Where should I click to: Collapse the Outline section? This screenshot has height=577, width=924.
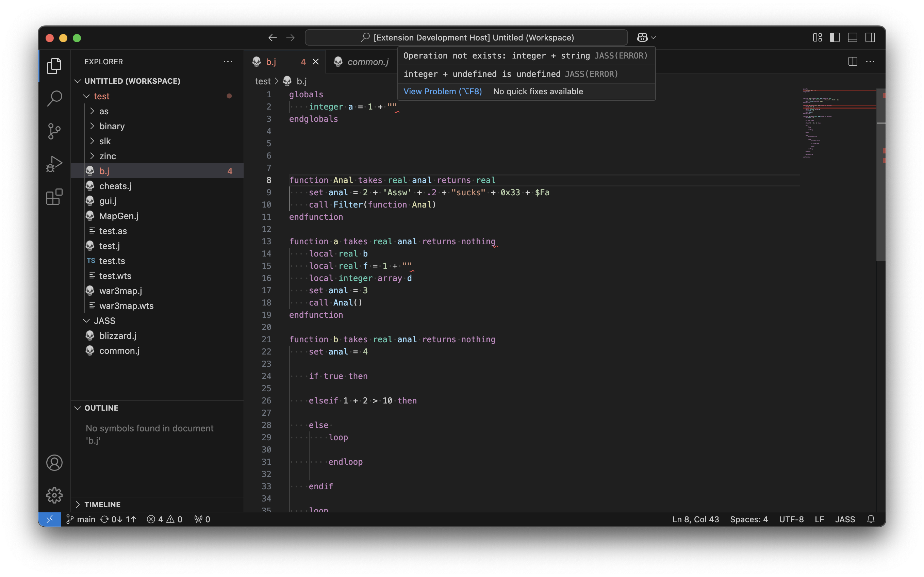tap(101, 408)
